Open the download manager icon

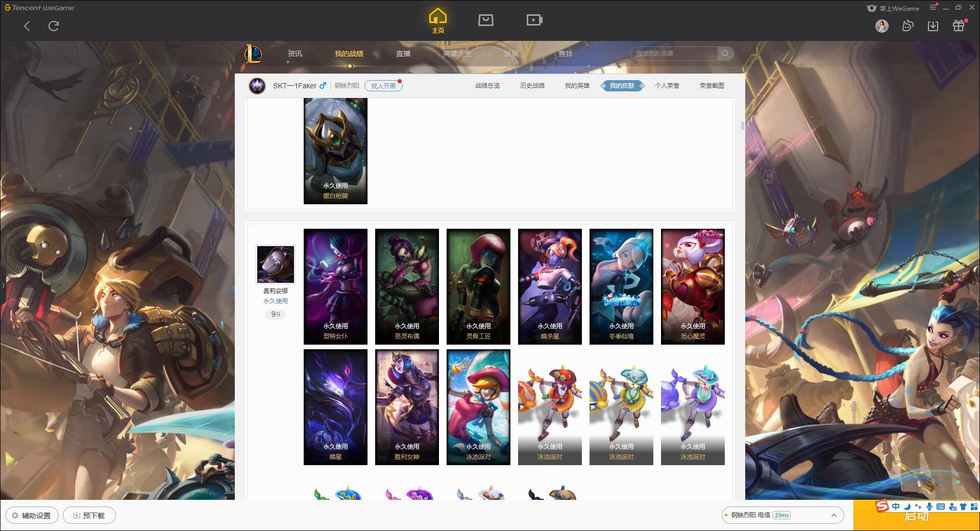[x=933, y=26]
